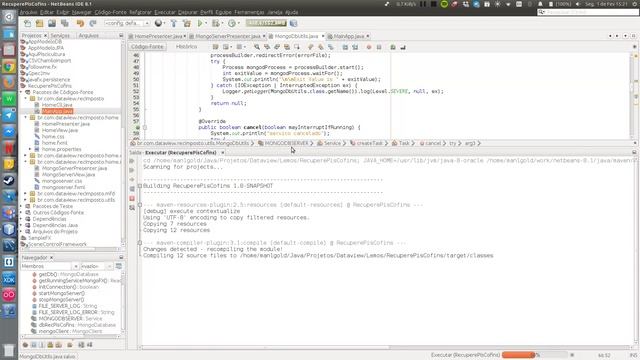Click the Stop Macro Recording icon
The height and width of the screenshot is (360, 640).
pyautogui.click(x=379, y=47)
